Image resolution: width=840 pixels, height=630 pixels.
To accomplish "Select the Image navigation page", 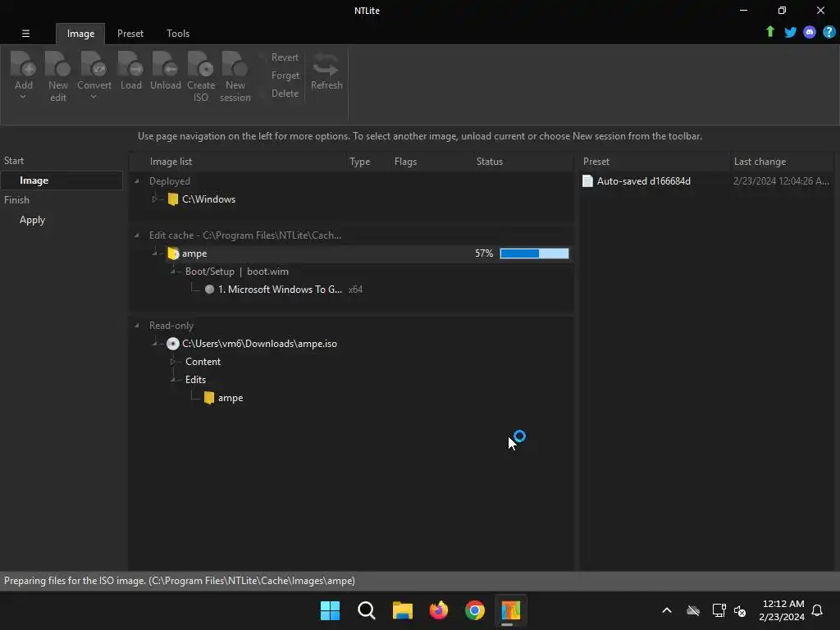I will (x=61, y=180).
